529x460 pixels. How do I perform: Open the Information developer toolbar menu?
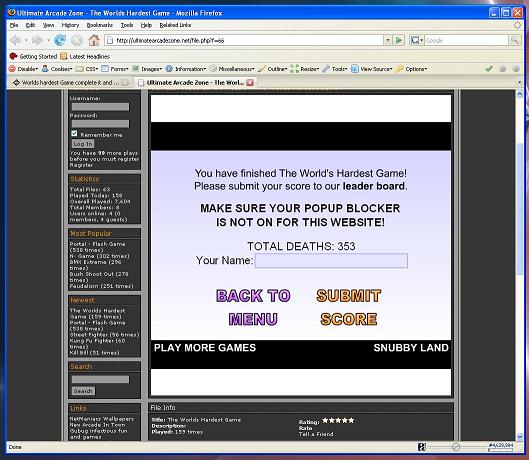point(186,69)
